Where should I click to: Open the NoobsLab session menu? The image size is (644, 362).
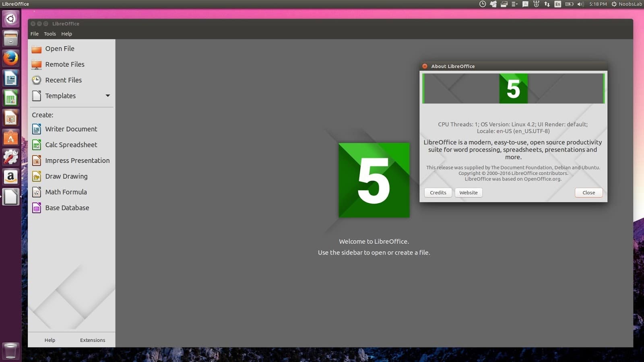click(x=627, y=4)
